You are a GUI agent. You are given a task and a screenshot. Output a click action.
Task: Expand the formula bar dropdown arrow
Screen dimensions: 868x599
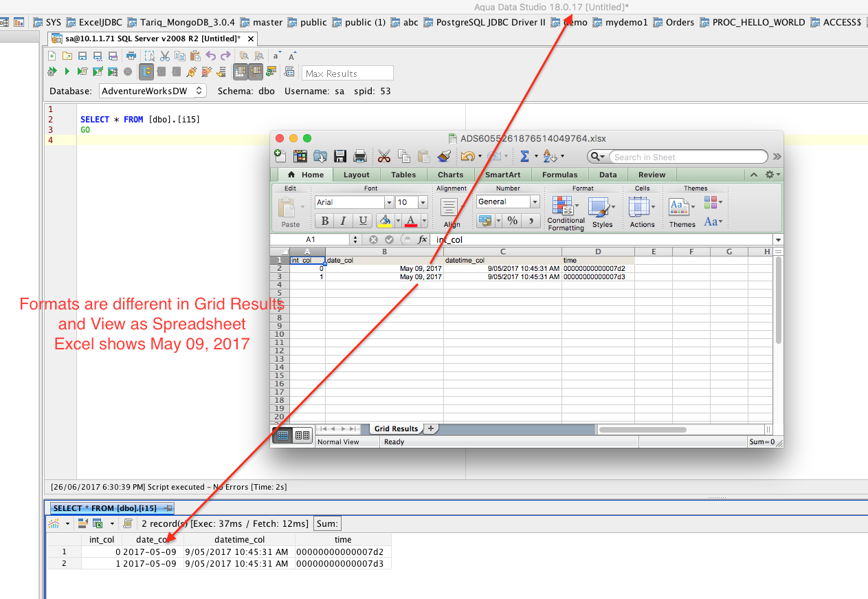tap(777, 239)
